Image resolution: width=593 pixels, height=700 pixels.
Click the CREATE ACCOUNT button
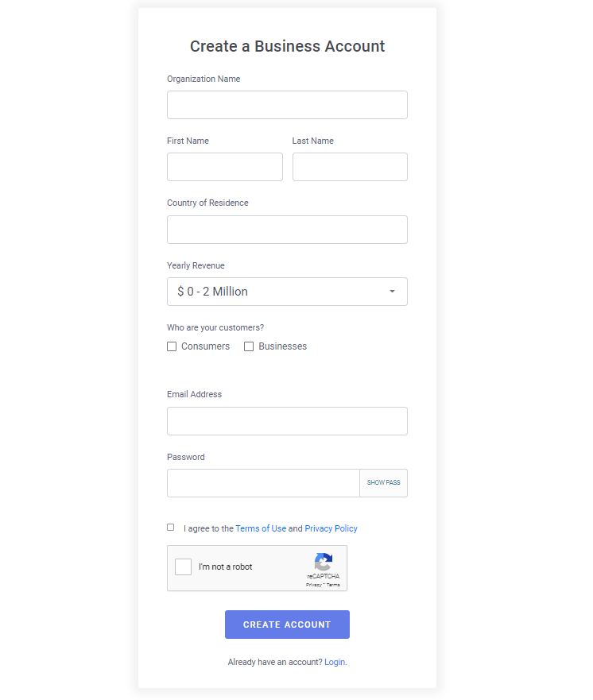point(287,625)
